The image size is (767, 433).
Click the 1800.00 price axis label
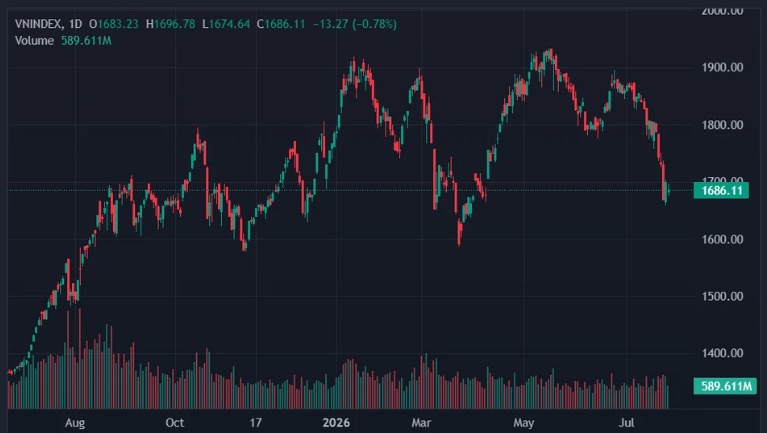722,125
